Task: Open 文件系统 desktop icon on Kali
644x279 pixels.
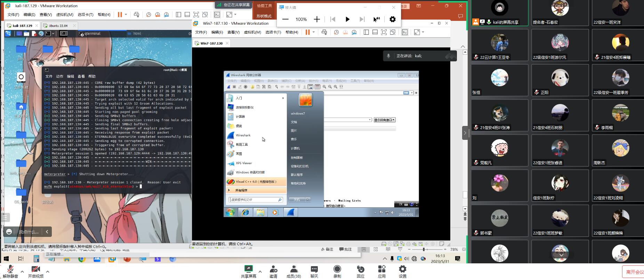Action: (x=21, y=81)
